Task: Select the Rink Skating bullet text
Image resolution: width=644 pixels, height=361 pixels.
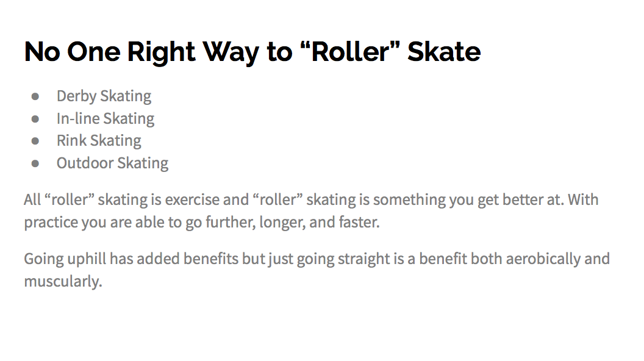Action: [x=99, y=141]
